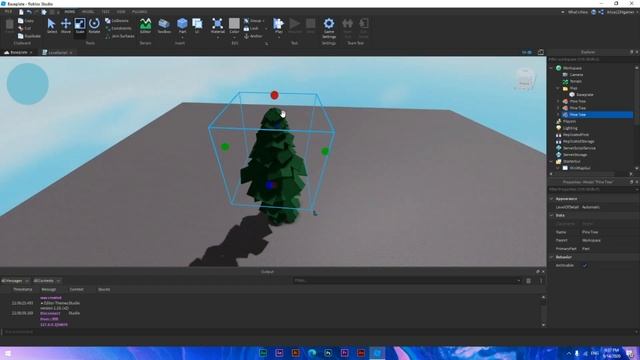Image resolution: width=640 pixels, height=360 pixels.
Task: Toggle Join Surfaces option
Action: [x=120, y=36]
